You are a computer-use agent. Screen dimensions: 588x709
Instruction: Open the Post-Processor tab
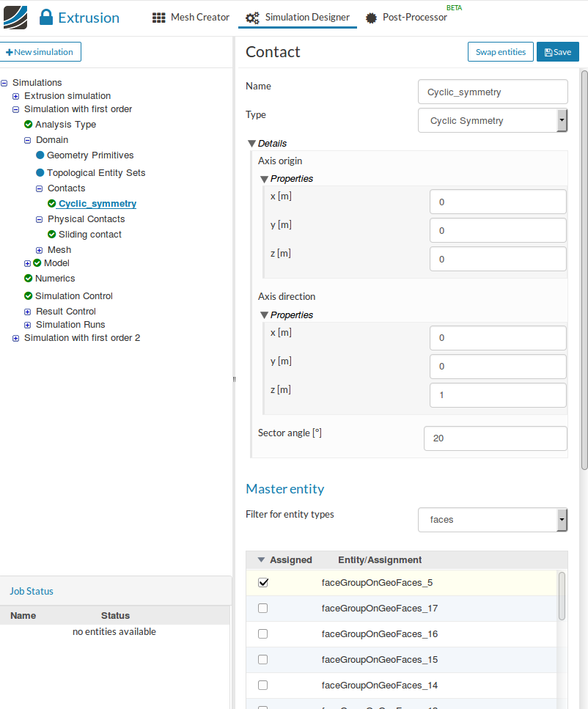click(x=414, y=18)
